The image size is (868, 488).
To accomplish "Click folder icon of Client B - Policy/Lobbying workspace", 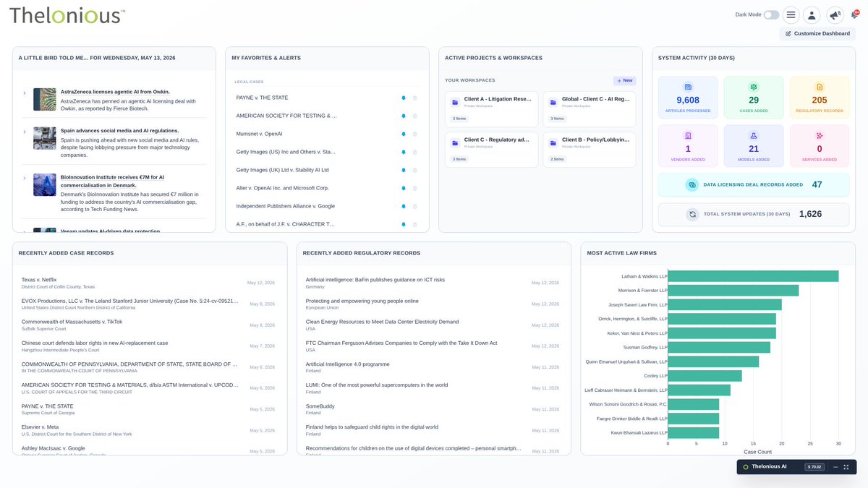I will pos(553,142).
